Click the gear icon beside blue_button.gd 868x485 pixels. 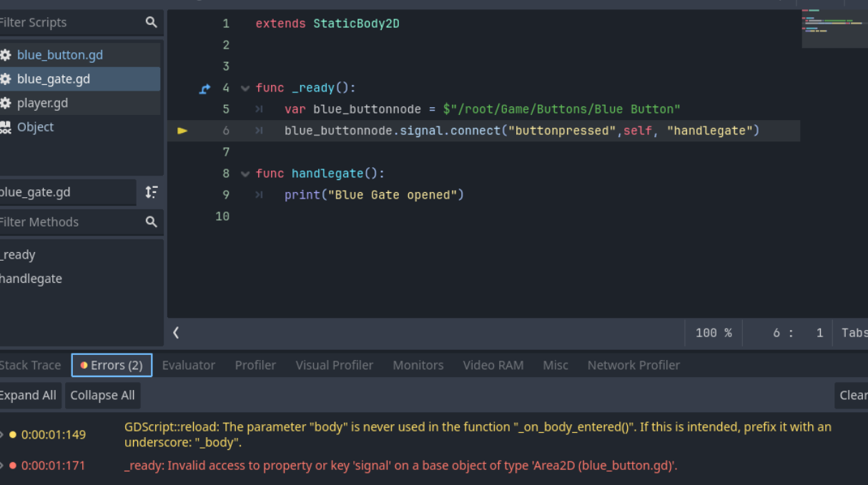pos(6,55)
